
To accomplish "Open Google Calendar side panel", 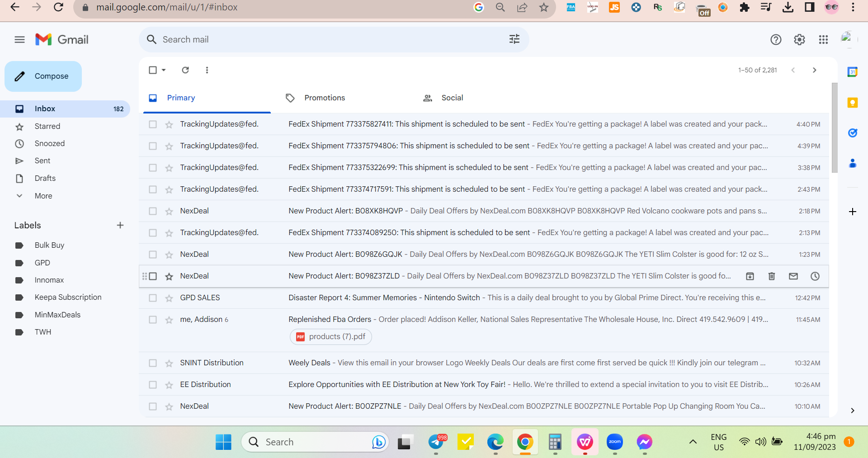I will pyautogui.click(x=853, y=72).
